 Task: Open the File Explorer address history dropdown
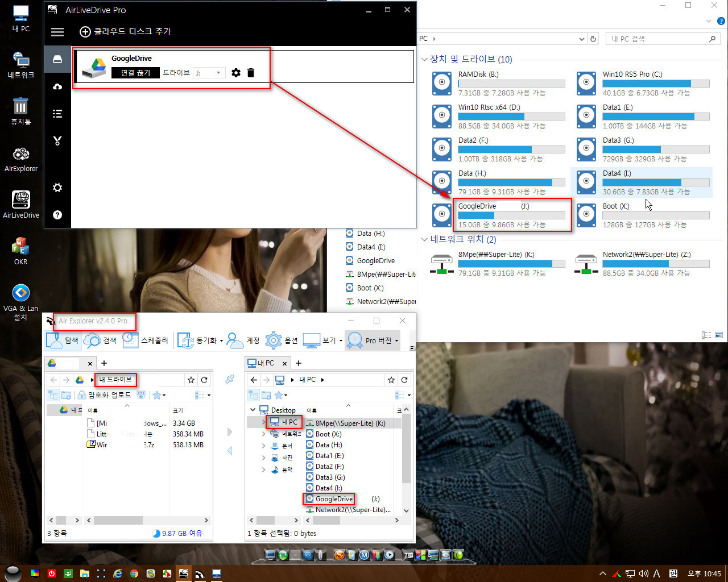pyautogui.click(x=581, y=39)
